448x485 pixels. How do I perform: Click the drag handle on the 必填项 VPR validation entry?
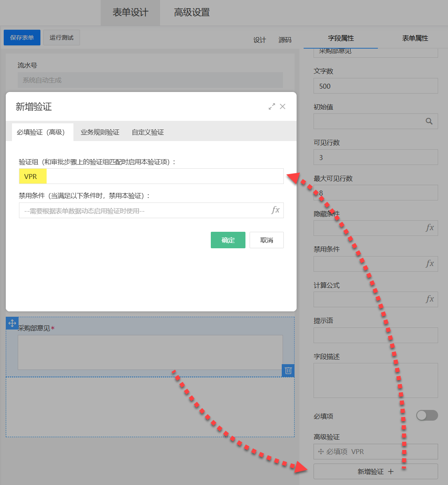pyautogui.click(x=321, y=452)
